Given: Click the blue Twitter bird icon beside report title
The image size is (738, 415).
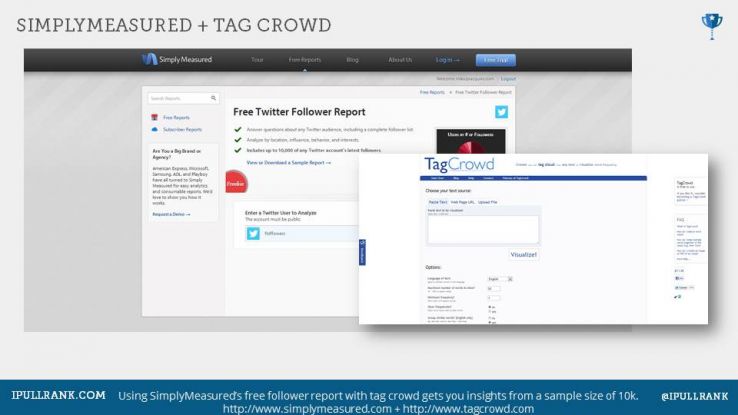Looking at the screenshot, I should (501, 112).
